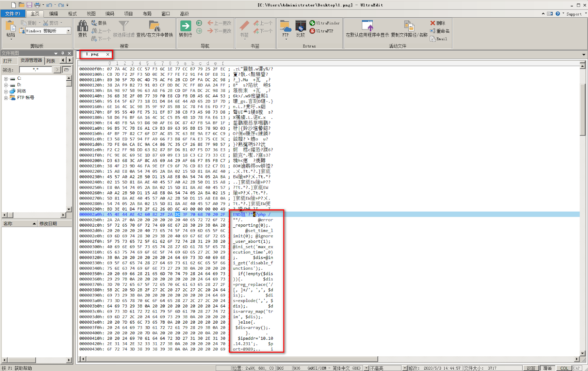Open the 文件视图 panel options dropdown arrow
This screenshot has height=371, width=588.
[56, 53]
